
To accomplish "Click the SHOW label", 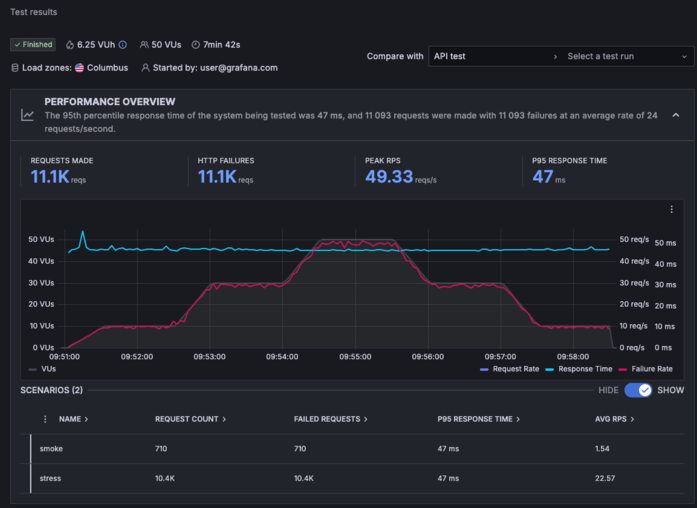I will tap(670, 390).
